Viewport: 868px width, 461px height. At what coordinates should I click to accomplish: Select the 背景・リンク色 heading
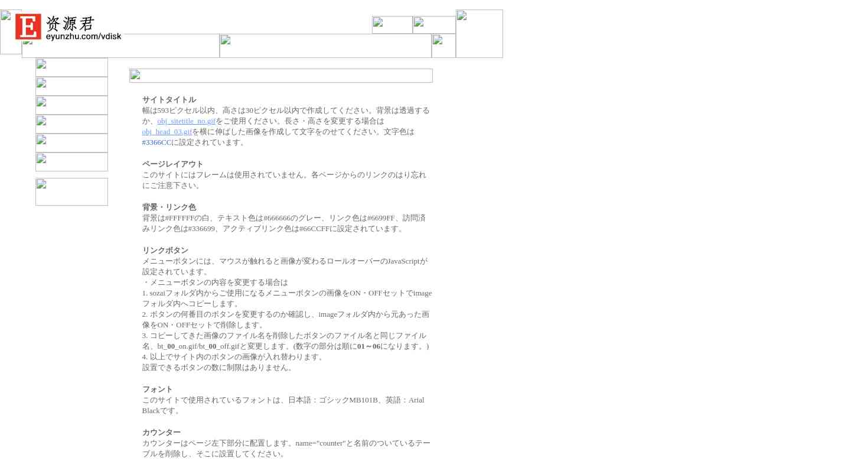tap(169, 207)
